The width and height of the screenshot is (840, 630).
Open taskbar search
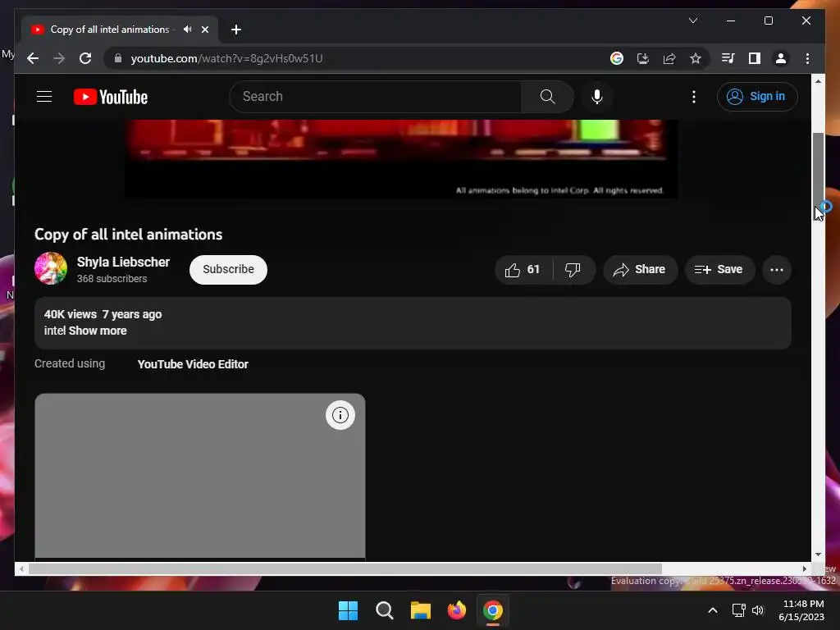pos(384,610)
